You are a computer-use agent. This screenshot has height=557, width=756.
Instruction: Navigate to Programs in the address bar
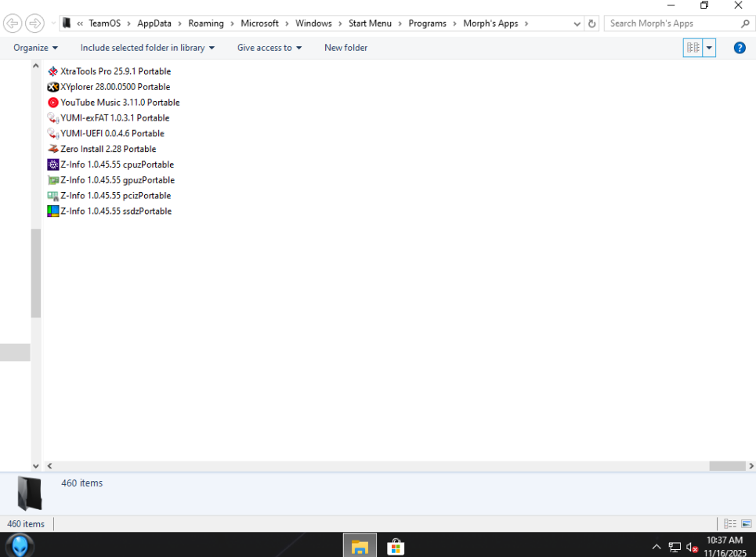(x=427, y=24)
